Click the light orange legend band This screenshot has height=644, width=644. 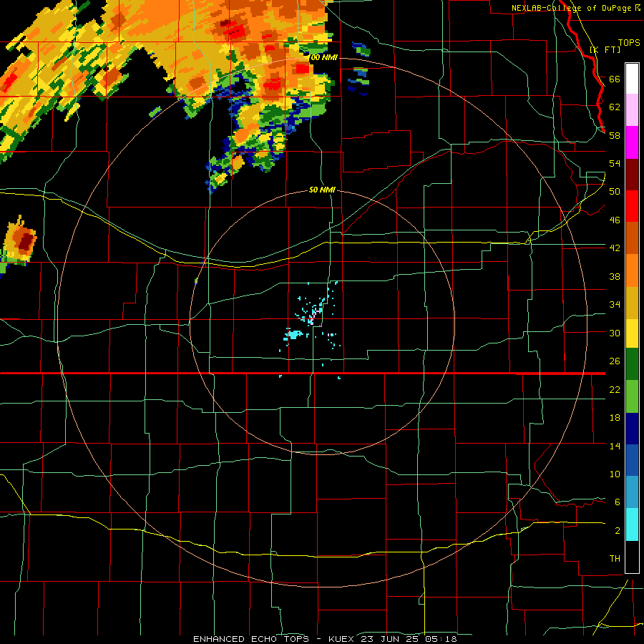[x=632, y=270]
